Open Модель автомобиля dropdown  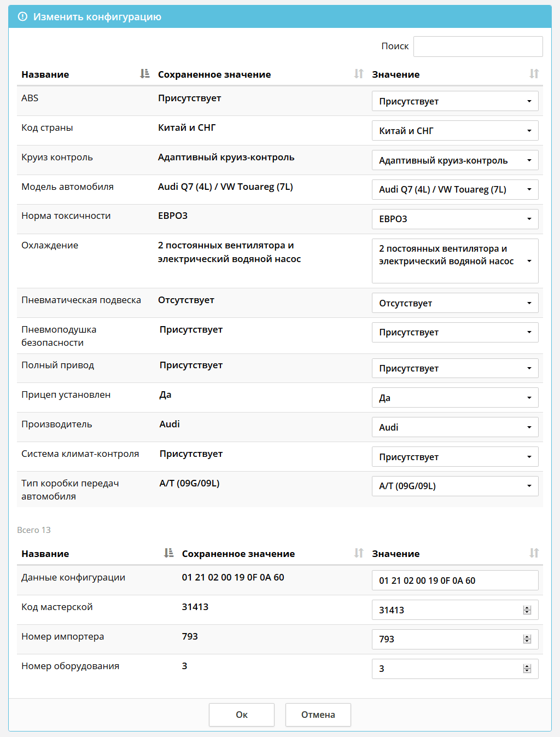(x=455, y=190)
